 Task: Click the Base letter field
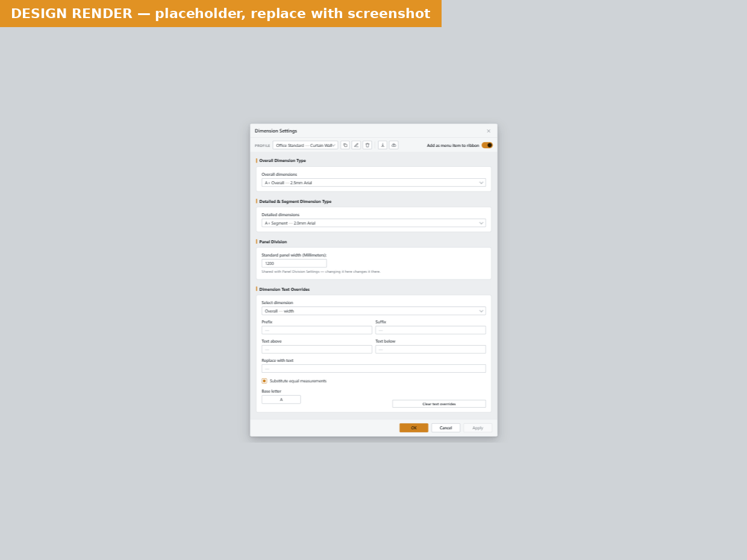point(281,399)
